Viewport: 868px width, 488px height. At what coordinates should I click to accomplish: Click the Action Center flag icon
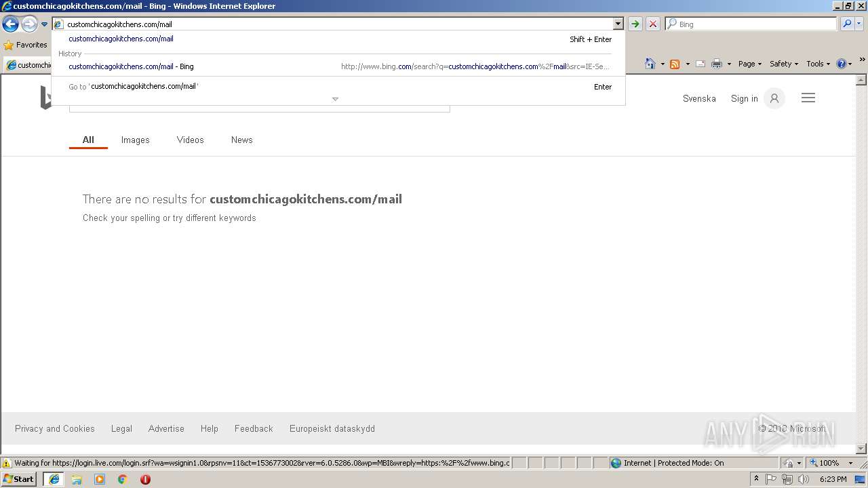coord(771,479)
